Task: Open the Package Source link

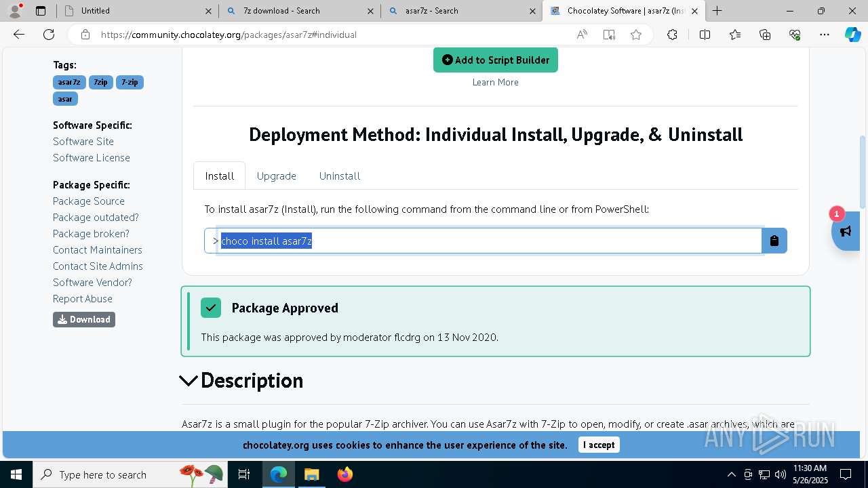Action: pos(89,201)
